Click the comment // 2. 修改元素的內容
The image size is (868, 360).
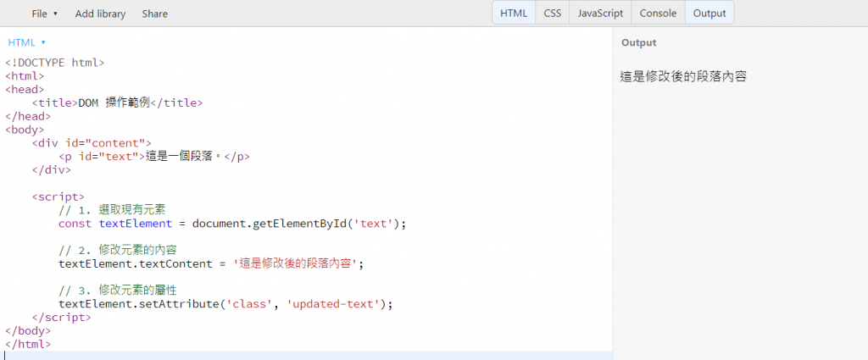[x=118, y=251]
